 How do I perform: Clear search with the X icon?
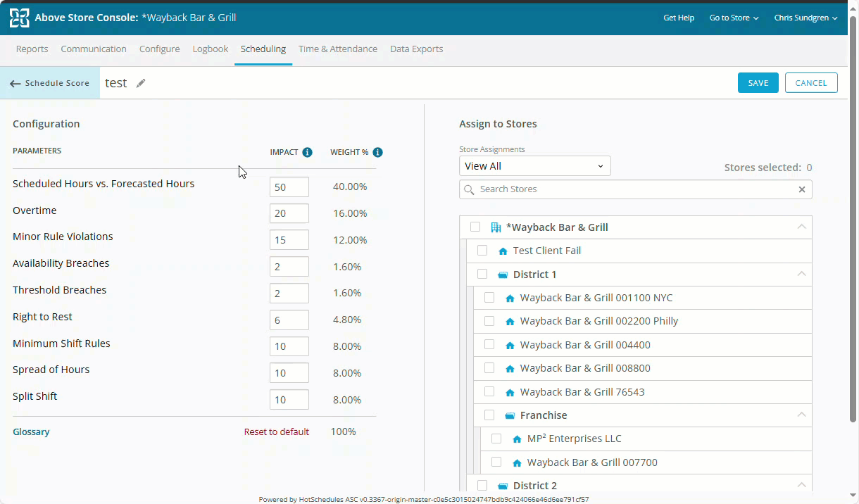[801, 189]
